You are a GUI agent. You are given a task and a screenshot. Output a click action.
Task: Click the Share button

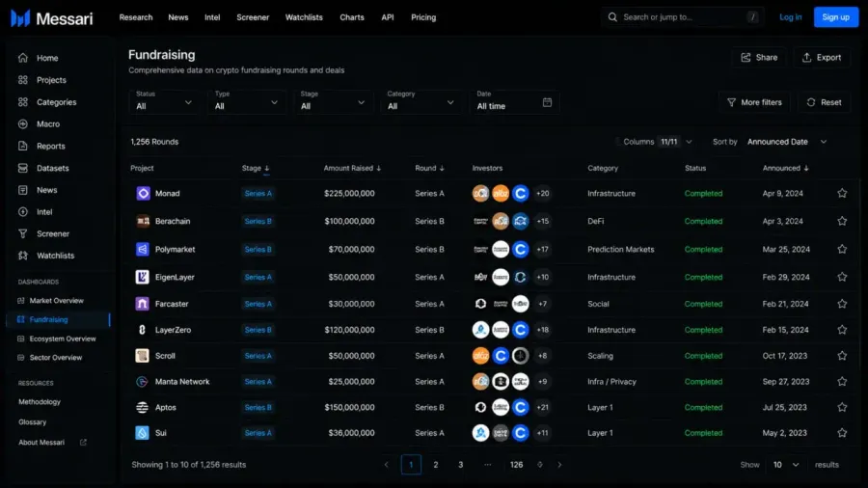(x=759, y=58)
